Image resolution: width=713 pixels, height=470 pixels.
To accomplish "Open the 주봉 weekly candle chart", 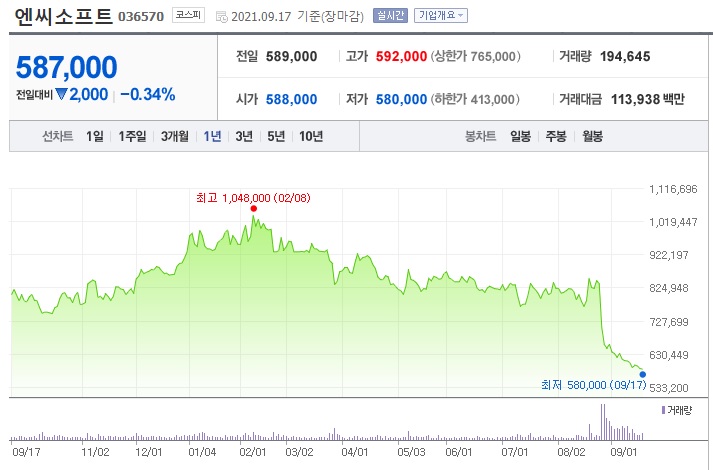I will coord(556,136).
